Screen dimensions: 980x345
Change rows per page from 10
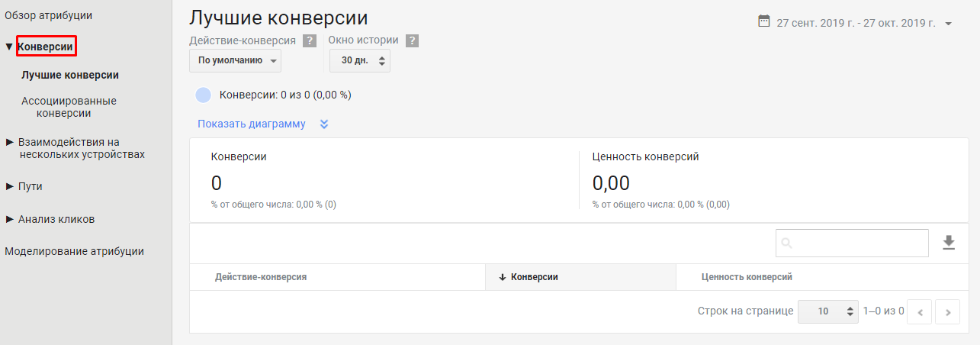[x=828, y=311]
